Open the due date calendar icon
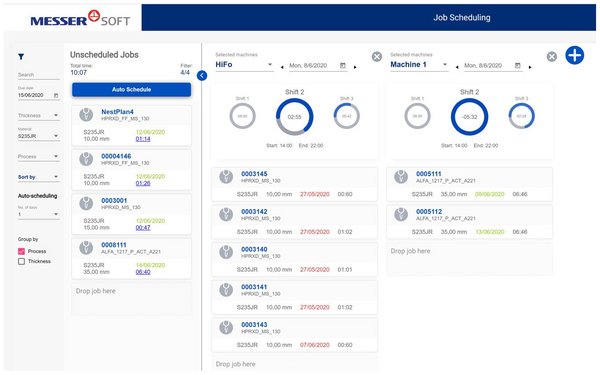600x375 pixels. [56, 95]
